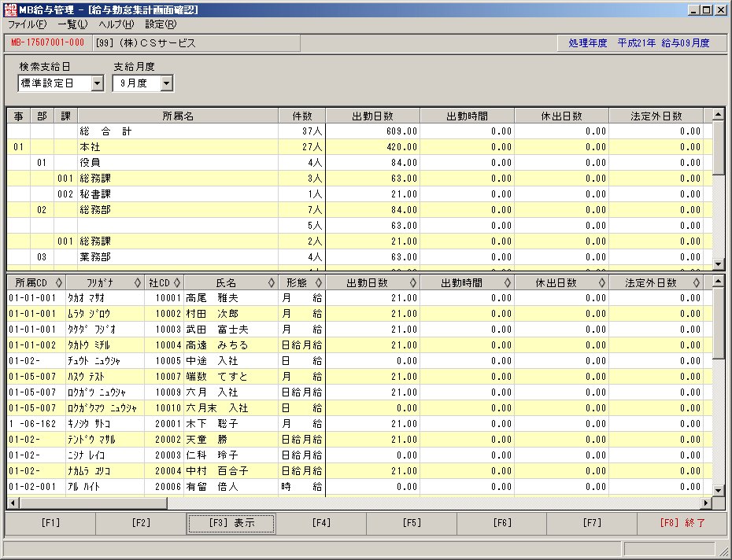
Task: Select employee 村田 次郎
Action: tap(360, 314)
